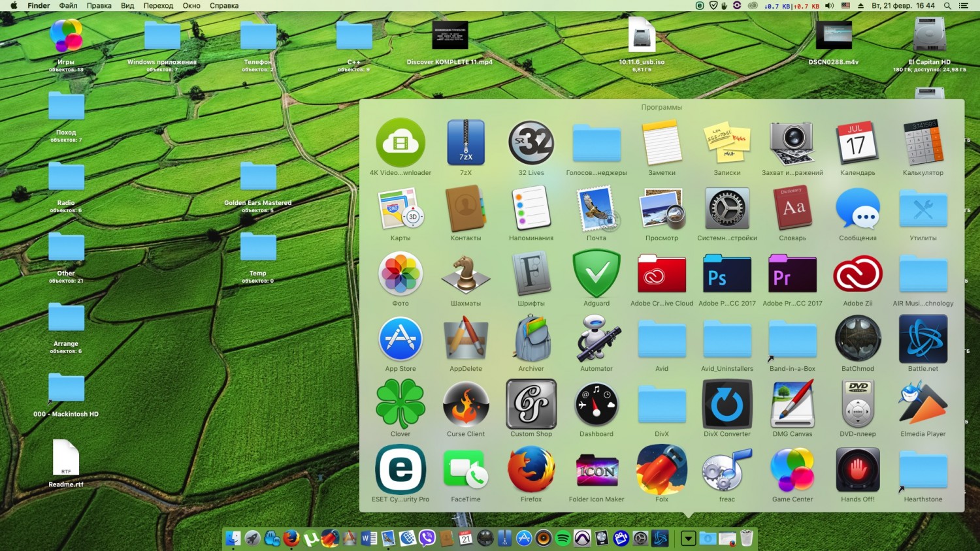Image resolution: width=980 pixels, height=551 pixels.
Task: Launch the Почта (Mail) app
Action: [x=596, y=208]
